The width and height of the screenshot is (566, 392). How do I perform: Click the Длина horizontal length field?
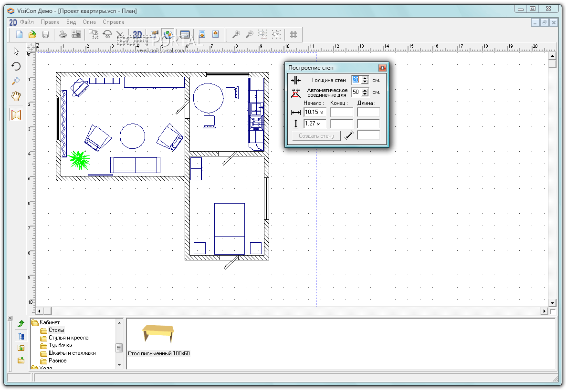click(x=368, y=112)
